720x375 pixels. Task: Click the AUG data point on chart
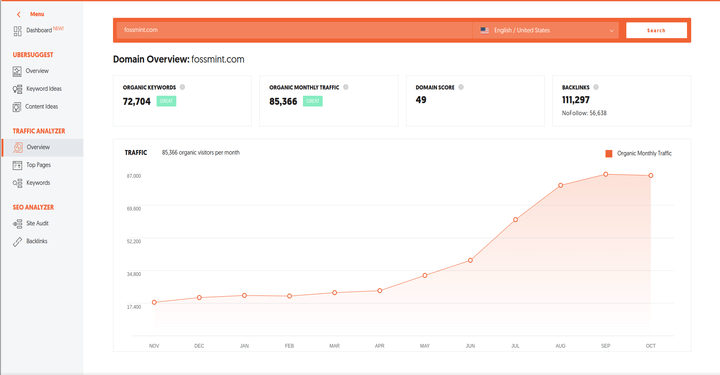(561, 186)
